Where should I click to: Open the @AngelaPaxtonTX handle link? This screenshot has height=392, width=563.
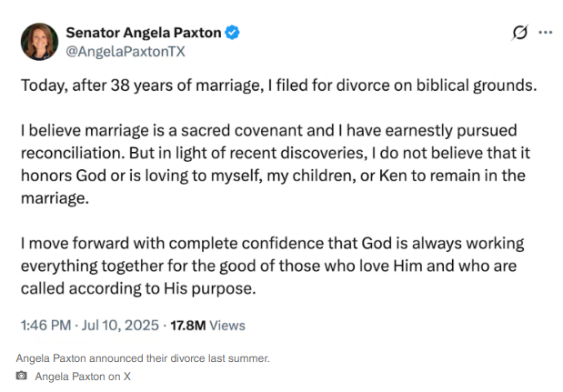125,52
